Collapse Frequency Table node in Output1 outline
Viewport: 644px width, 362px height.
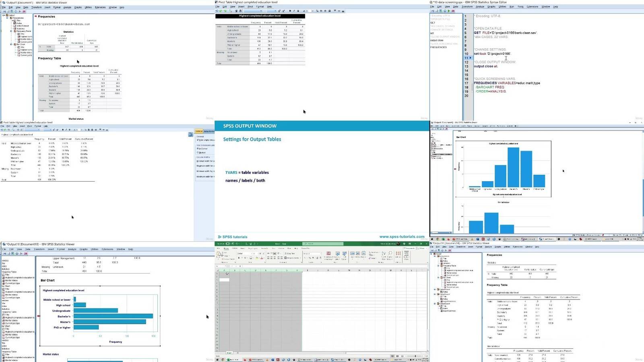point(11,31)
